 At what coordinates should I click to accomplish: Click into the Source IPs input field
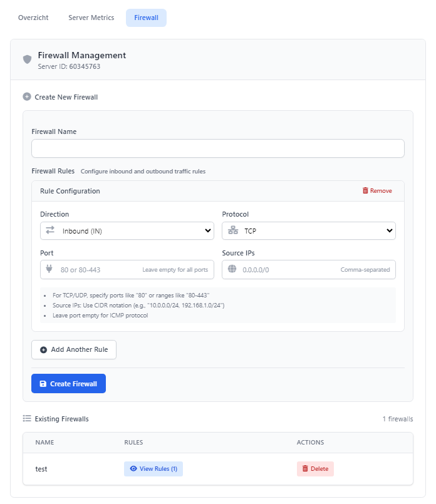pos(309,270)
